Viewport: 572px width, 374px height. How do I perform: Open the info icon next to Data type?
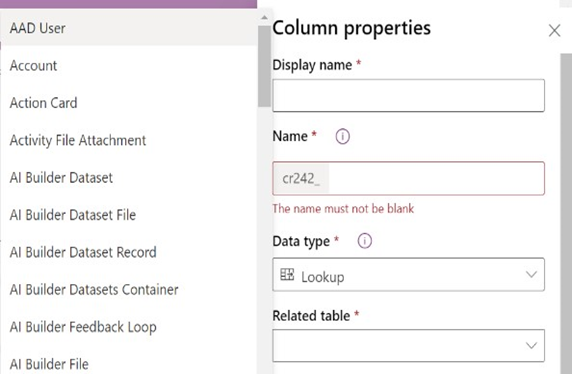coord(364,241)
